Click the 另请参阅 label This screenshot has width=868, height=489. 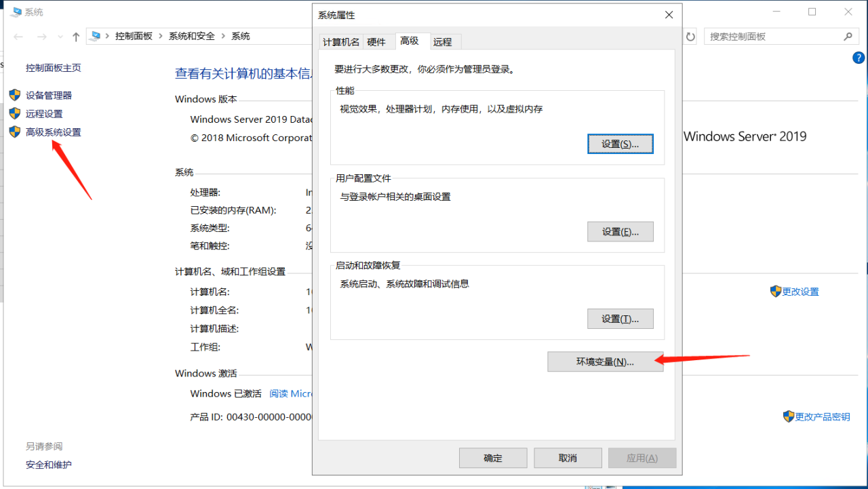coord(44,446)
